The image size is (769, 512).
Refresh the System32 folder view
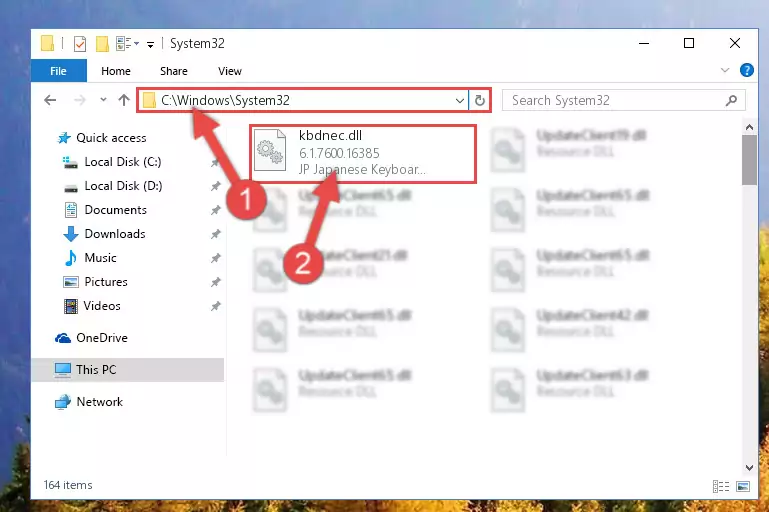click(480, 101)
